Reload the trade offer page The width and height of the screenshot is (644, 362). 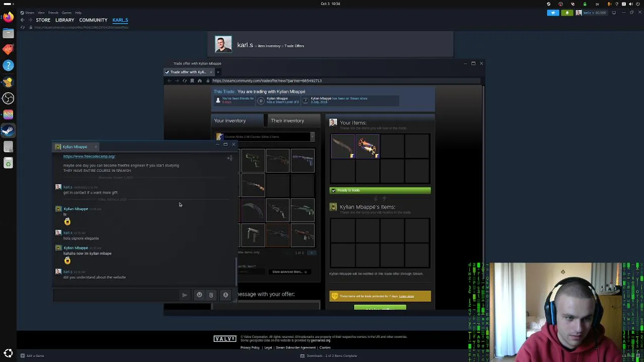point(185,80)
